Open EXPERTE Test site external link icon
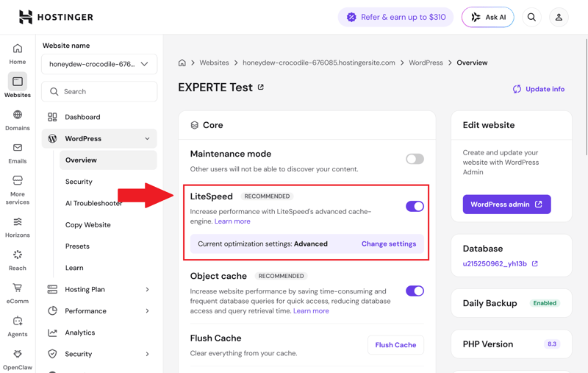 tap(261, 88)
